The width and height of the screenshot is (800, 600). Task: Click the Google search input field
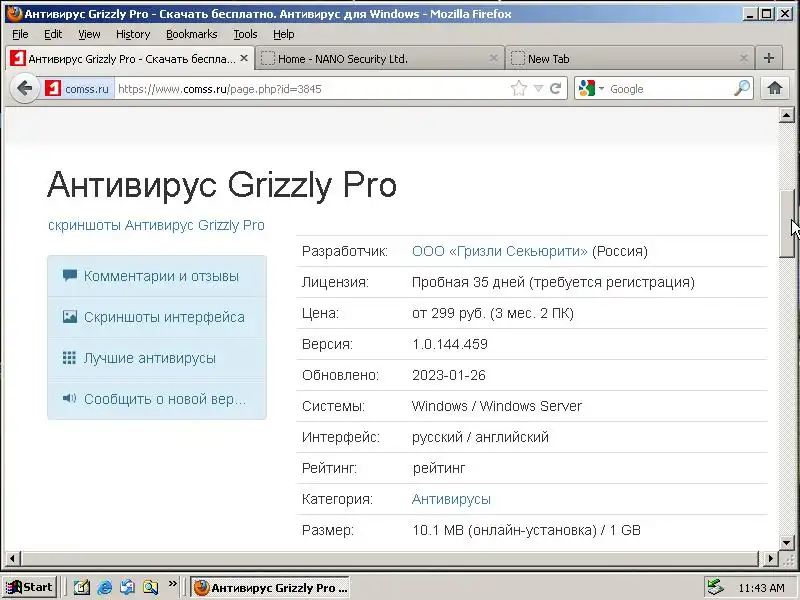[x=669, y=89]
